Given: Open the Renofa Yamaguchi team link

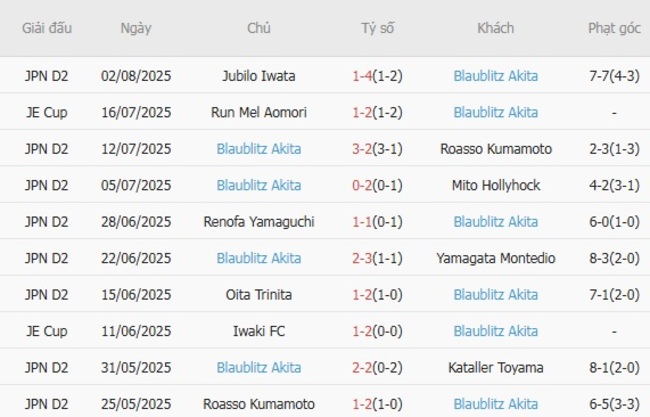Looking at the screenshot, I should 259,221.
